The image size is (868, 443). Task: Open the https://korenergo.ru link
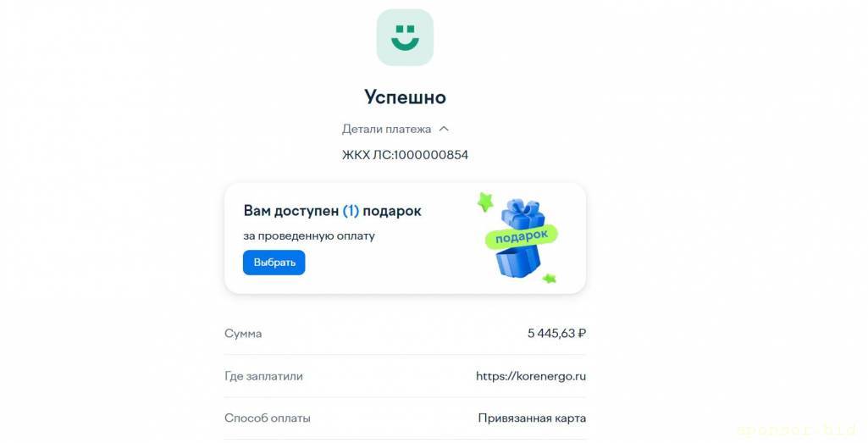point(531,376)
